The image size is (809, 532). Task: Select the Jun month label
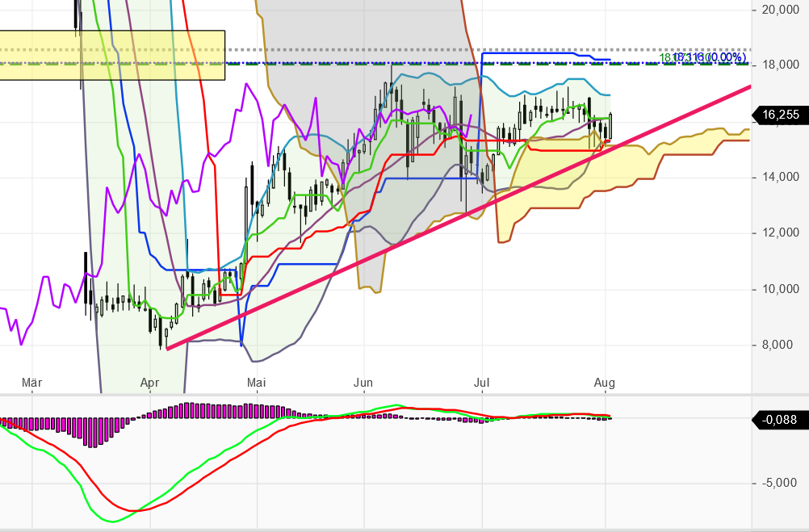[x=363, y=383]
